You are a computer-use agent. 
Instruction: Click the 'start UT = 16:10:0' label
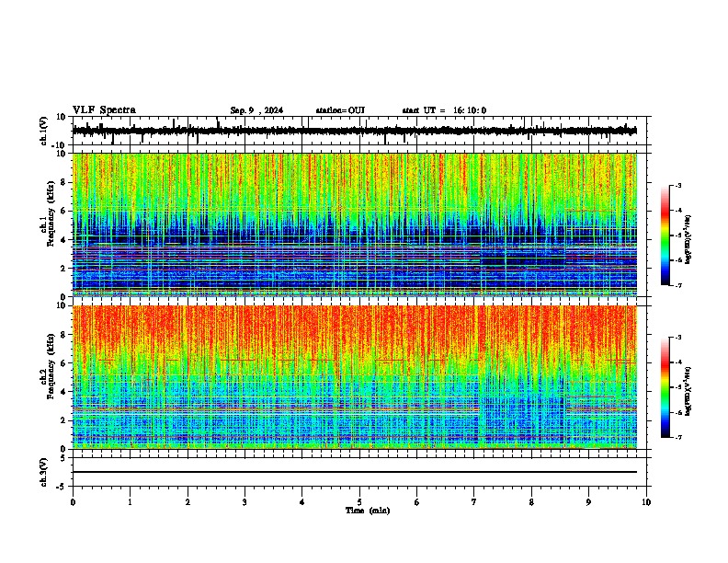(444, 110)
